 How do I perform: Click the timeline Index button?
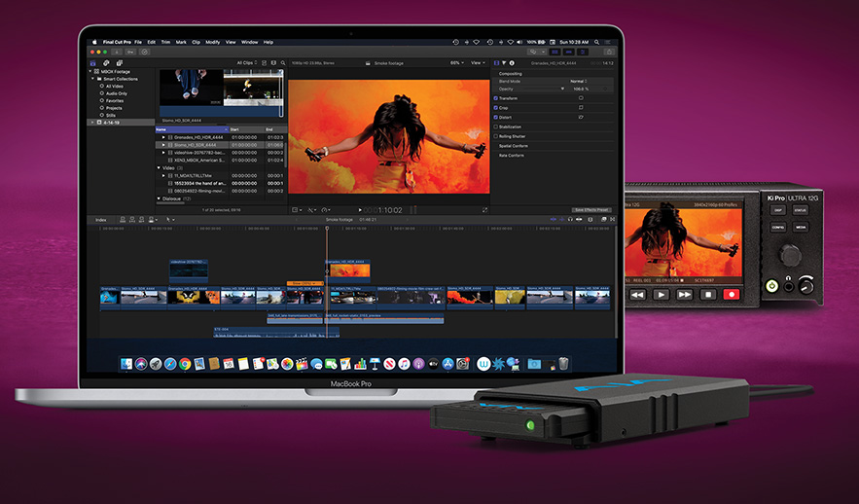(101, 220)
